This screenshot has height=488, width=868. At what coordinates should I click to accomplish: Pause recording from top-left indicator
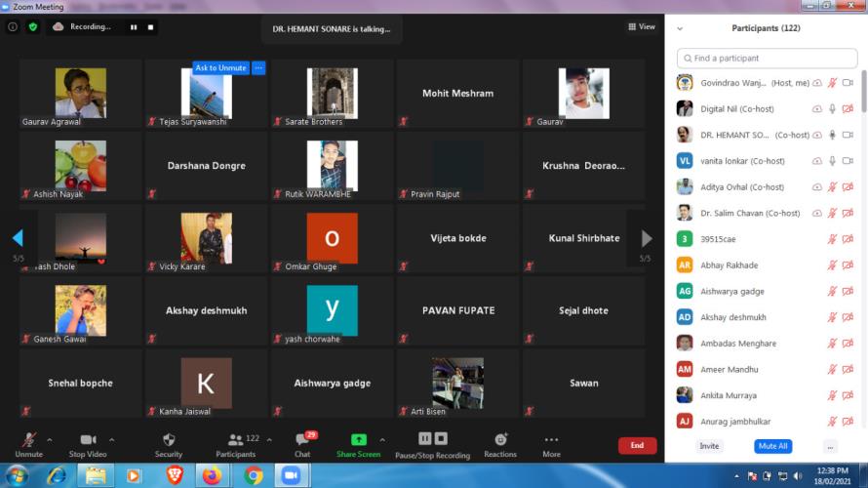(x=134, y=26)
